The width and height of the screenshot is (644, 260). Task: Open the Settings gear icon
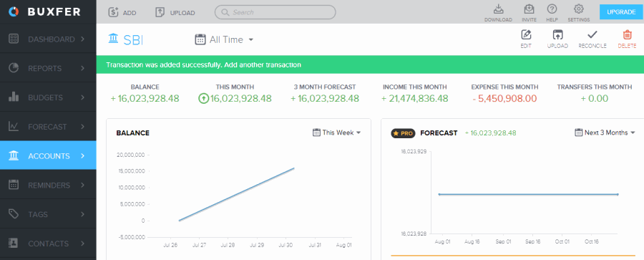click(579, 9)
